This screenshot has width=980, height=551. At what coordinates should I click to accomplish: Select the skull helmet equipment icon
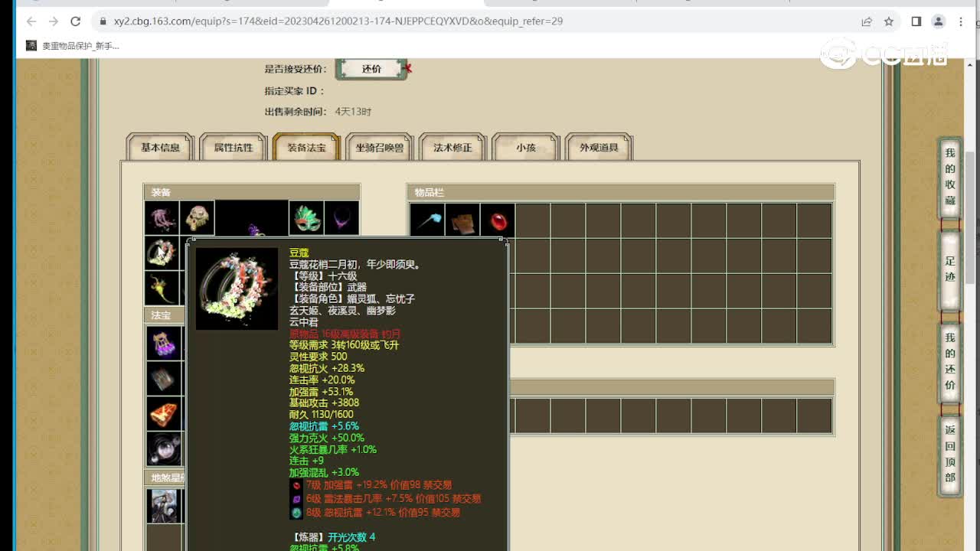coord(198,218)
